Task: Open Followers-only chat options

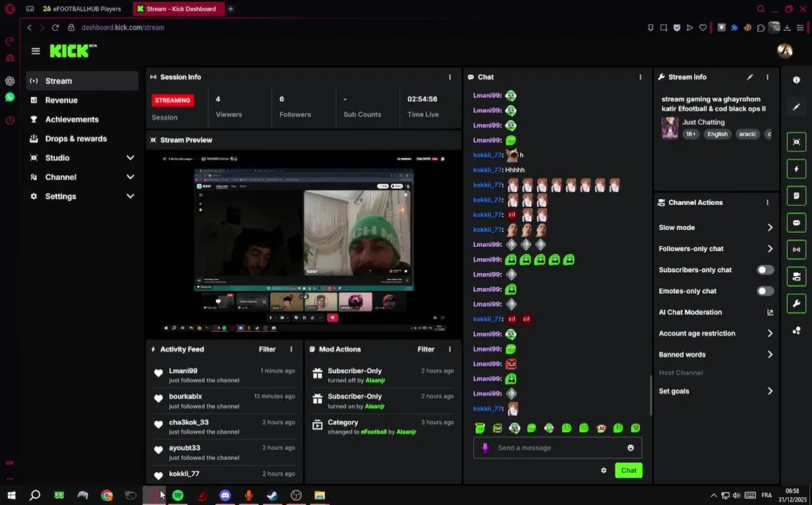Action: coord(716,248)
